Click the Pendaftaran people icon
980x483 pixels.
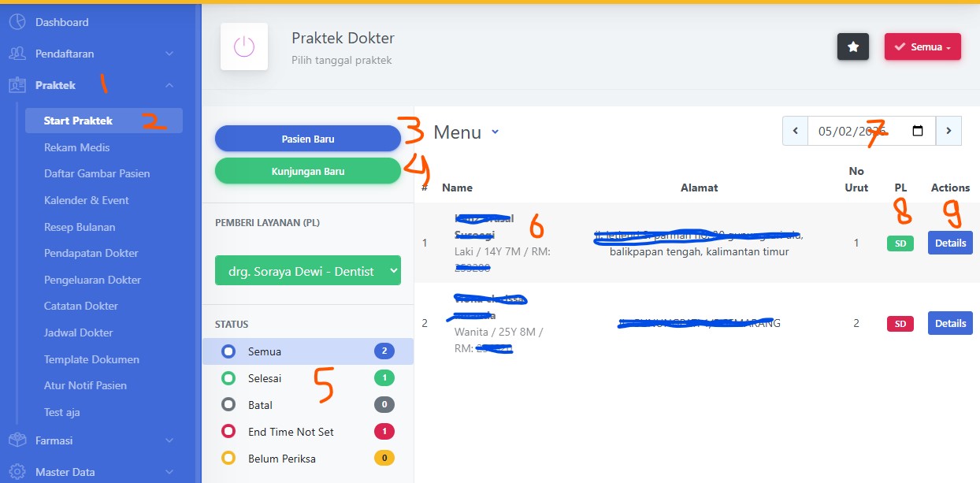tap(17, 54)
